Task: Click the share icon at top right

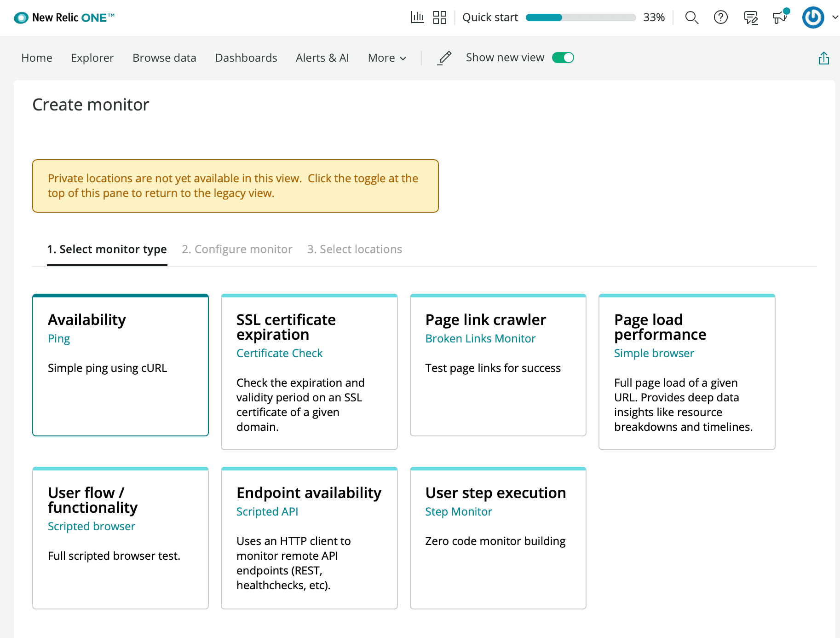Action: coord(823,58)
